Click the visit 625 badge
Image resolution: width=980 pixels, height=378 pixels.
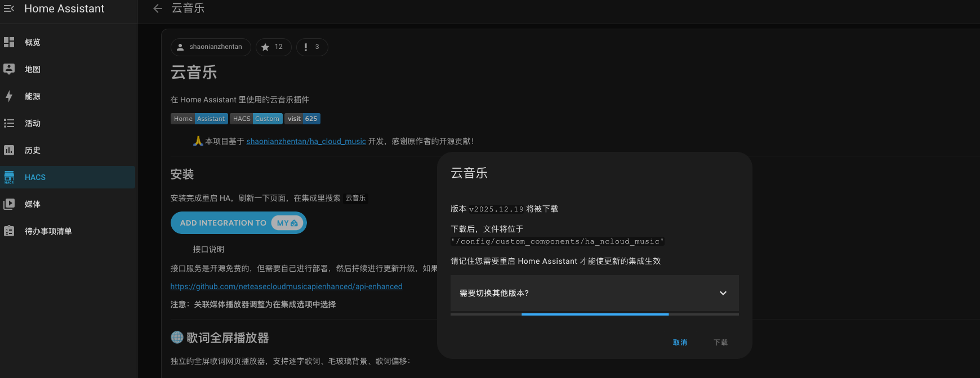pyautogui.click(x=302, y=119)
